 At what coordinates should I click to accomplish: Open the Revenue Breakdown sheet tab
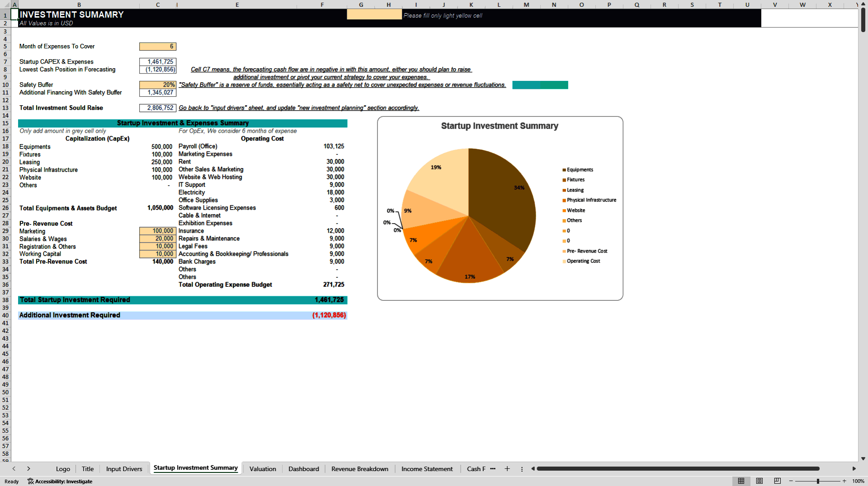(360, 469)
